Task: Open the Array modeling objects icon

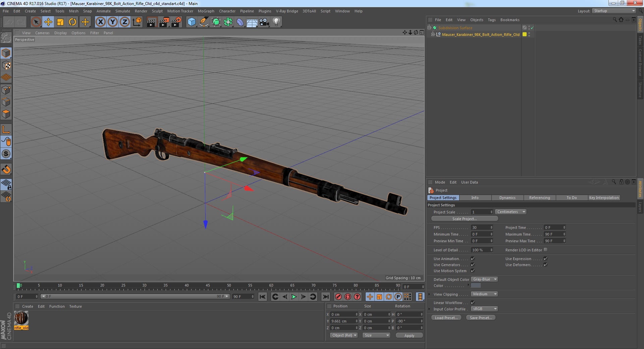Action: (x=228, y=22)
